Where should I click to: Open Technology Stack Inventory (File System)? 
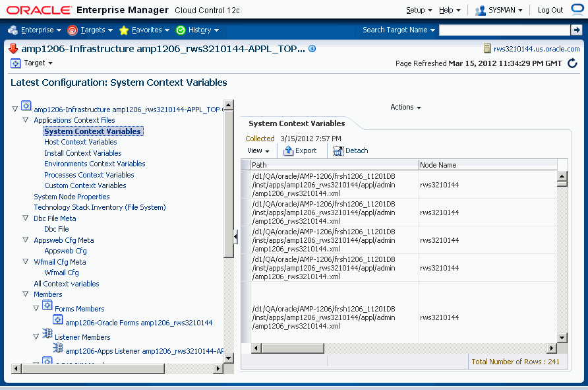(100, 207)
